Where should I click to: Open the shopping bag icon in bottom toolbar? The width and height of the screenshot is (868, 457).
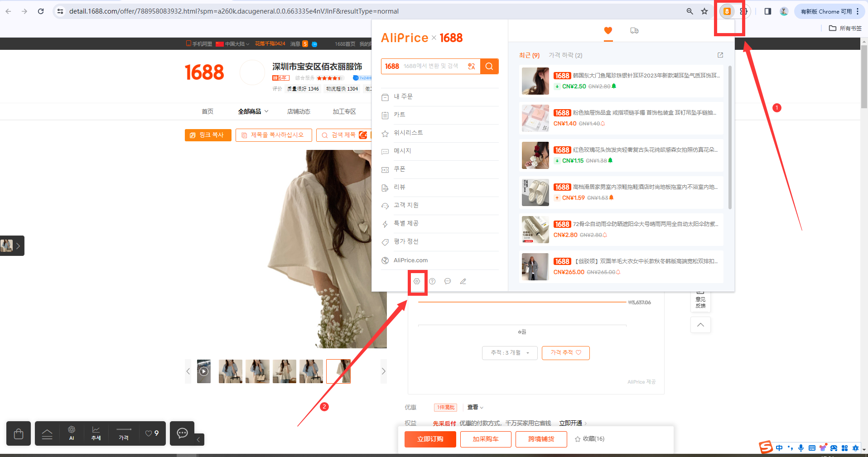tap(19, 433)
